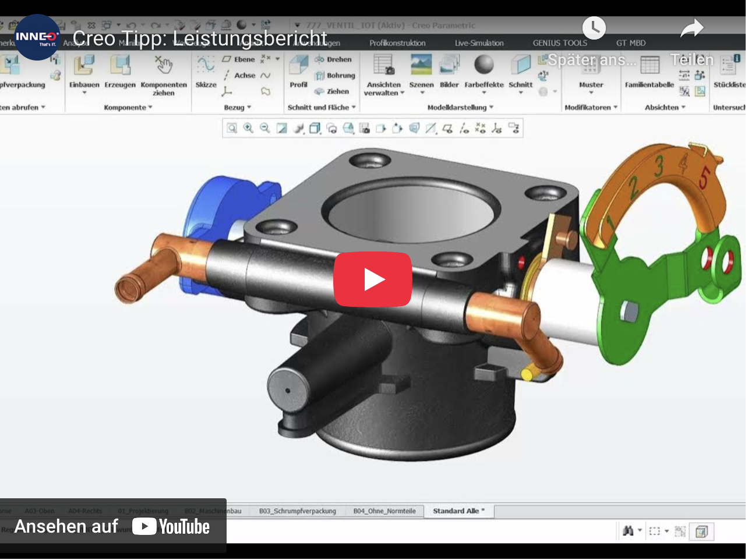Open video title Creo Tipp: Leistungsbericht
Image resolution: width=748 pixels, height=560 pixels.
click(x=200, y=38)
